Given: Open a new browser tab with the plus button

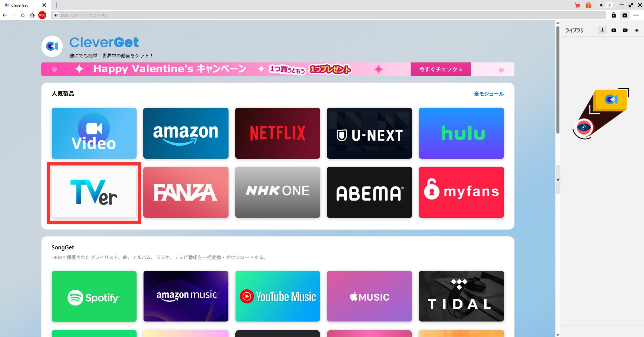Looking at the screenshot, I should (56, 5).
